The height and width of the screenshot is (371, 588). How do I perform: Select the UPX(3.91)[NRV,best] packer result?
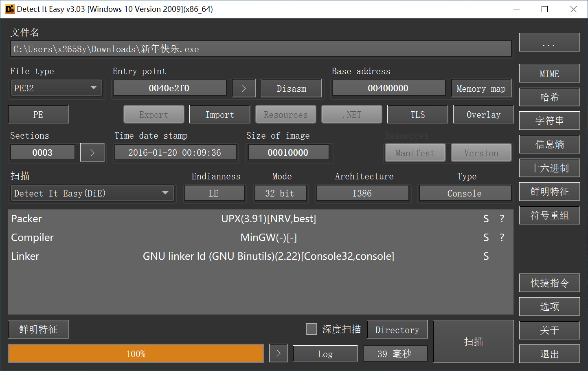click(269, 219)
